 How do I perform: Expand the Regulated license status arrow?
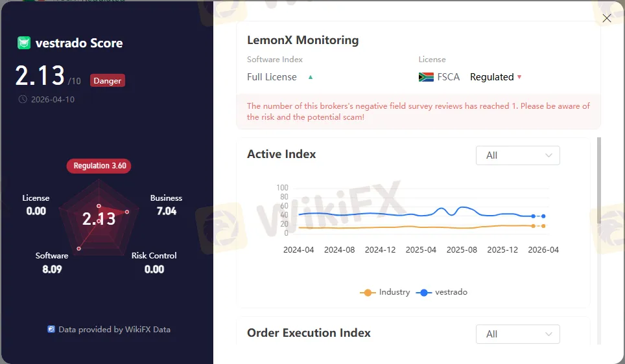pyautogui.click(x=519, y=77)
